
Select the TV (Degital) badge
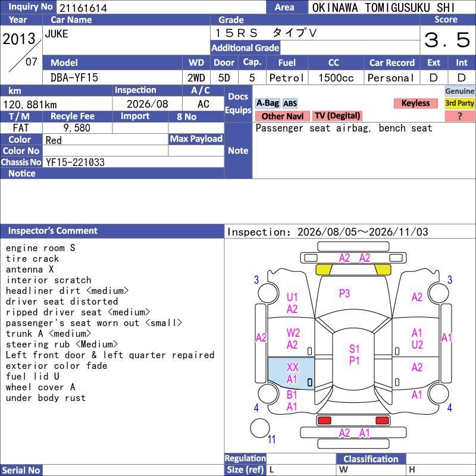(x=337, y=115)
